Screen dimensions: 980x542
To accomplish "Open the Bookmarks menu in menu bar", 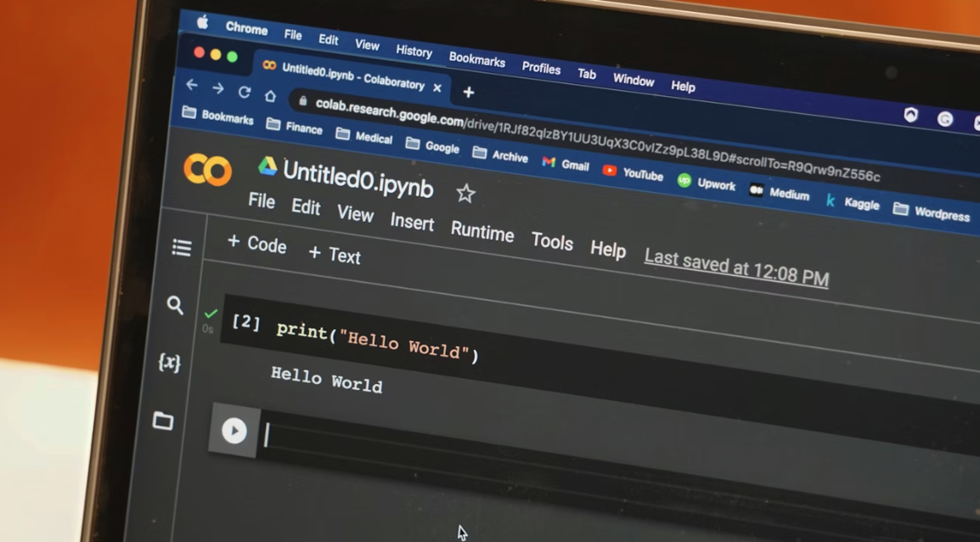I will 477,60.
